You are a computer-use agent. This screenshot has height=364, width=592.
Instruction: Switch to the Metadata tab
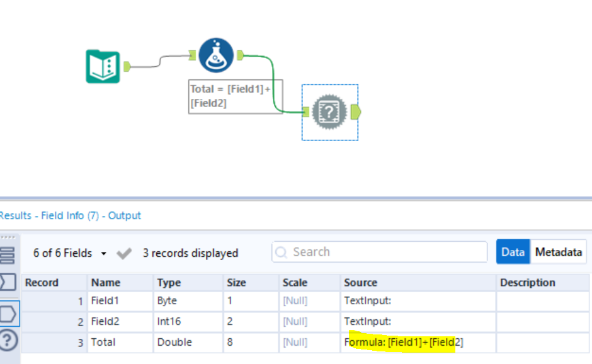(x=559, y=251)
